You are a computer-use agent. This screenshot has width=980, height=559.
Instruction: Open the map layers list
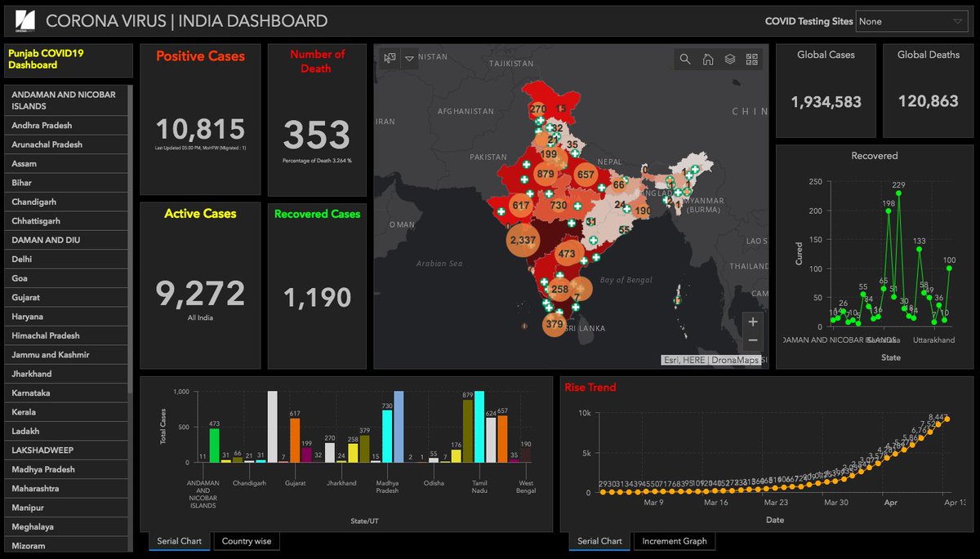click(x=730, y=59)
